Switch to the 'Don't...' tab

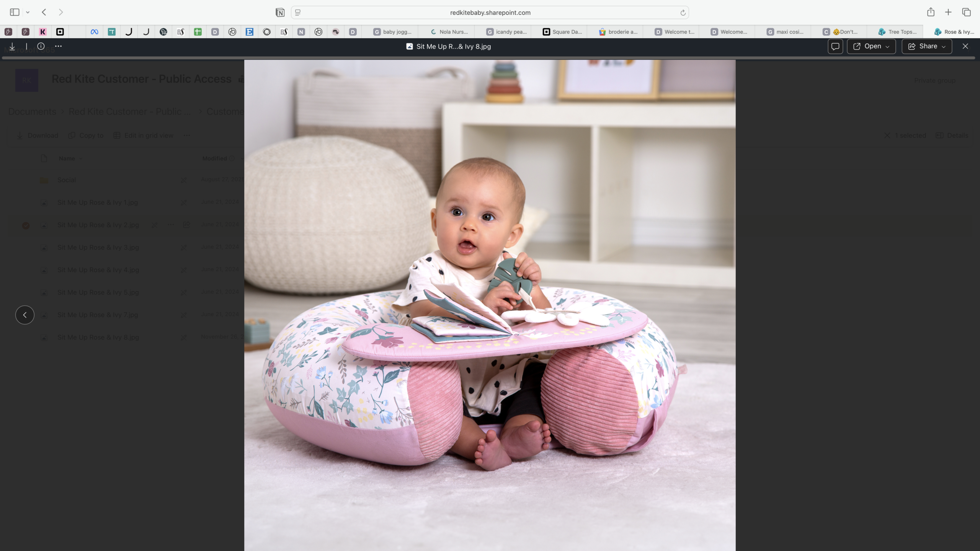point(839,32)
